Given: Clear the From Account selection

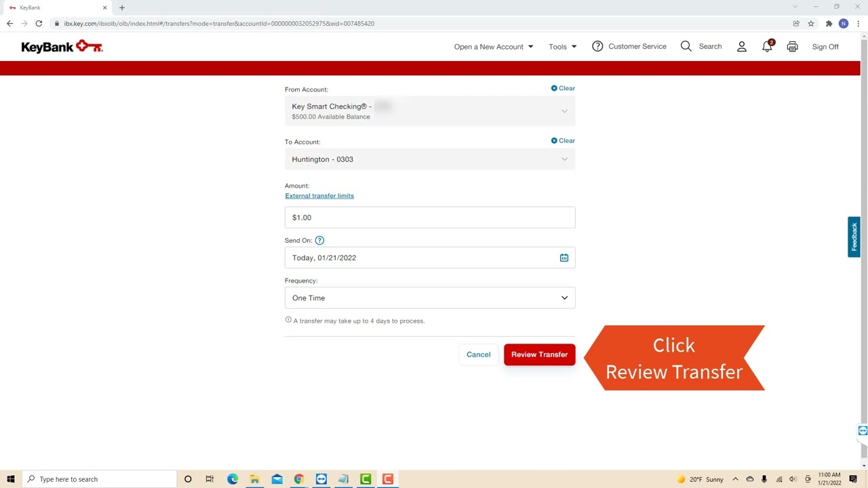Looking at the screenshot, I should (x=563, y=88).
